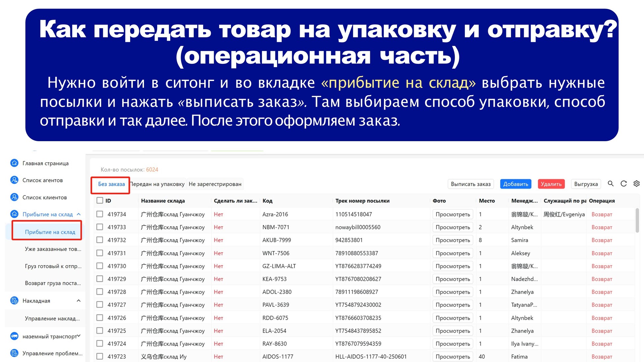644x362 pixels.
Task: Click the refresh icon next to search
Action: 624,184
